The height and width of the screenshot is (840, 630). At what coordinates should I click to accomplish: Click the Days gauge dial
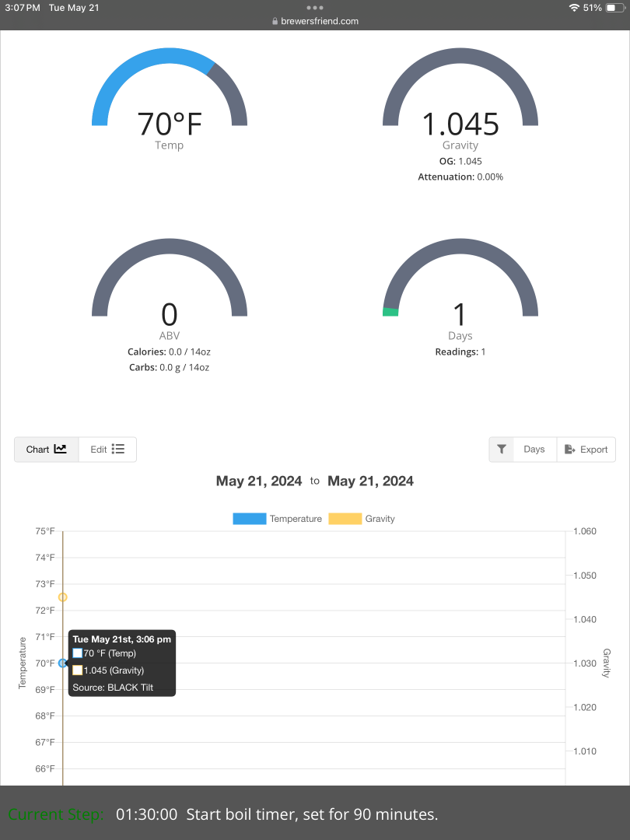[x=460, y=278]
